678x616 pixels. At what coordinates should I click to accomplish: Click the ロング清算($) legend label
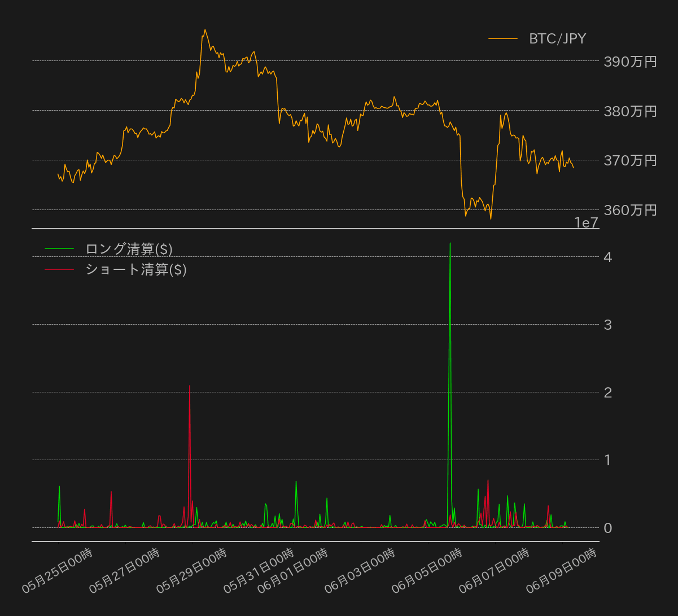[129, 249]
